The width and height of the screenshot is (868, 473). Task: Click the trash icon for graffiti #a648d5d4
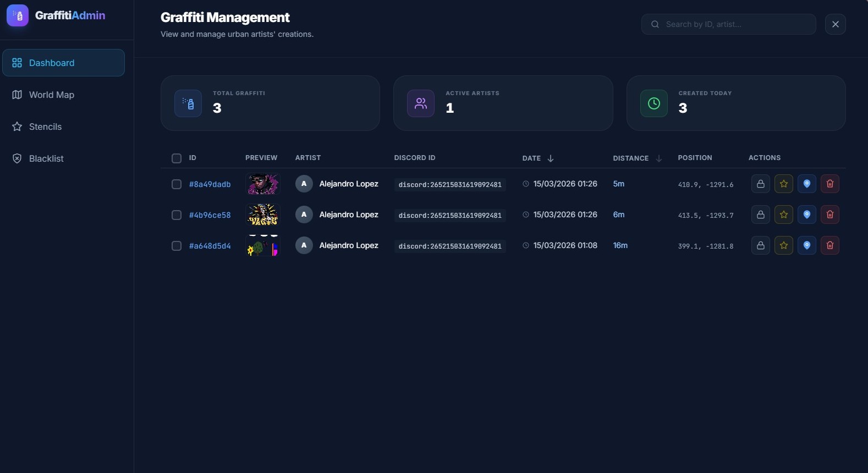pos(829,245)
